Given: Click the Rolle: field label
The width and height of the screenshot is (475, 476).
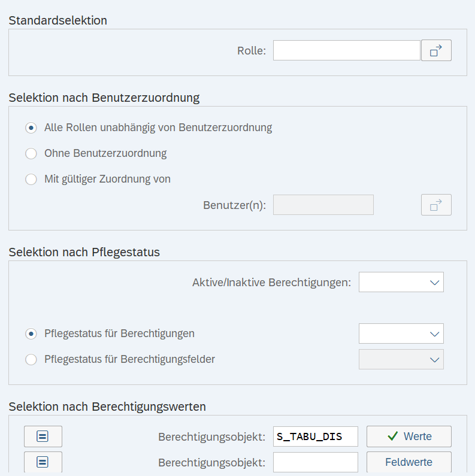Looking at the screenshot, I should (x=252, y=51).
